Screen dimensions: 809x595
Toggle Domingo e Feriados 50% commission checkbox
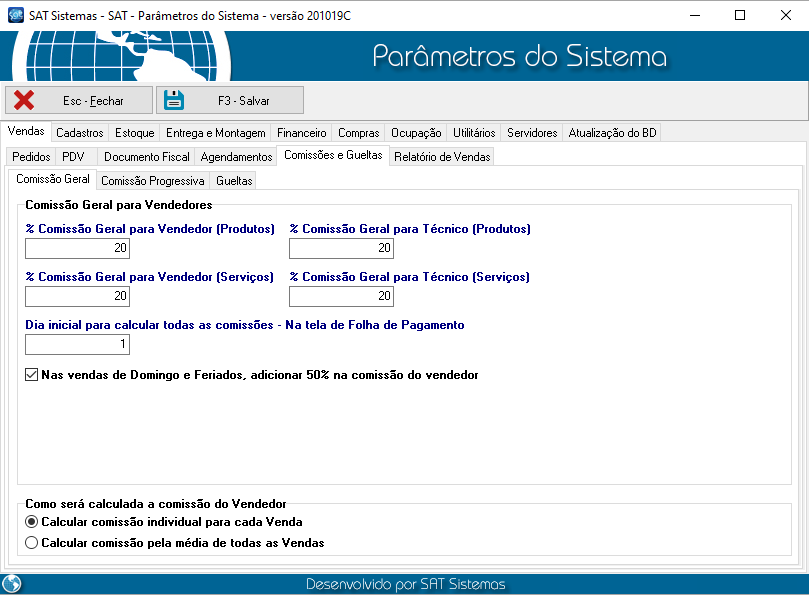(x=31, y=375)
